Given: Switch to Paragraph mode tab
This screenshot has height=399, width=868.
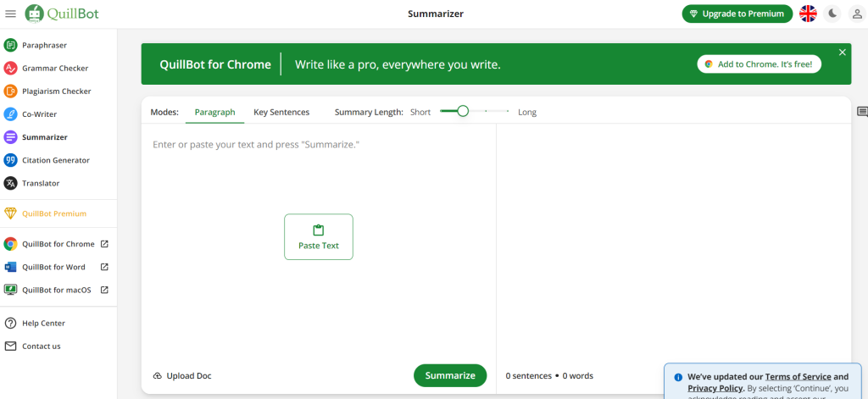Looking at the screenshot, I should pyautogui.click(x=214, y=113).
